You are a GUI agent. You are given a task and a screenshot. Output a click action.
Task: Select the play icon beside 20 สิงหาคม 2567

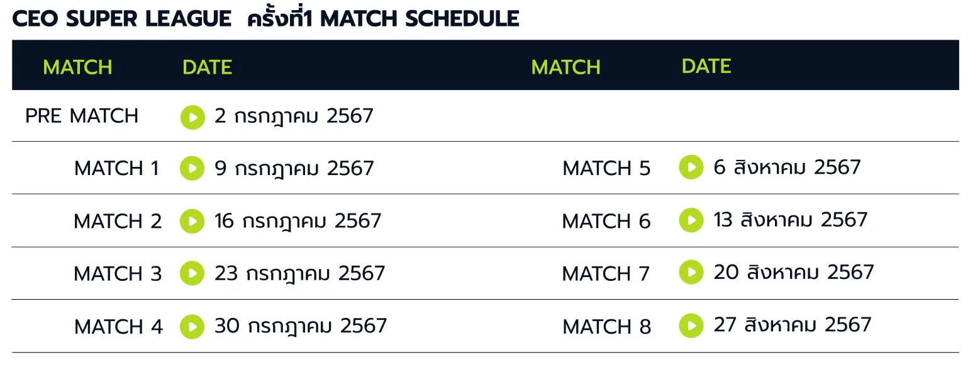point(691,272)
